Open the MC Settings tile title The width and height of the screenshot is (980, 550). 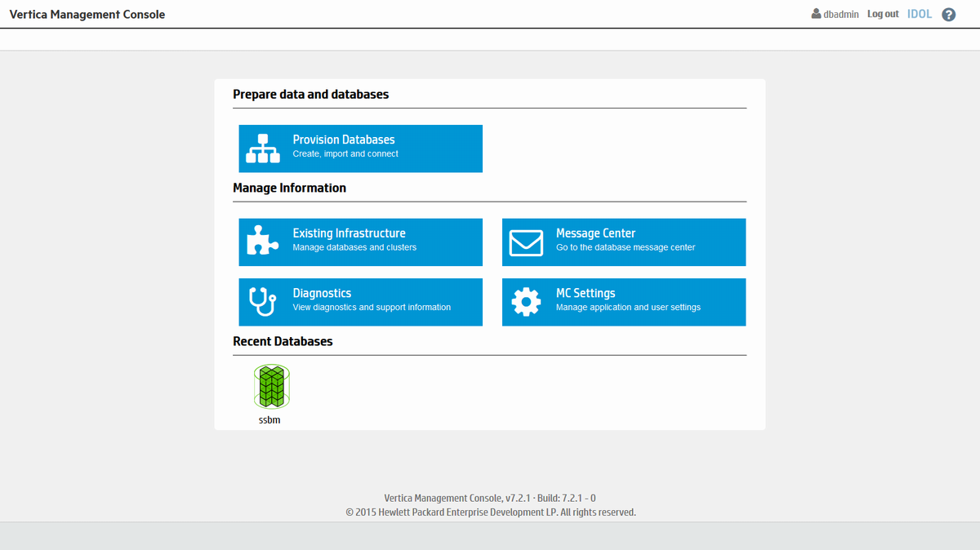click(x=586, y=293)
